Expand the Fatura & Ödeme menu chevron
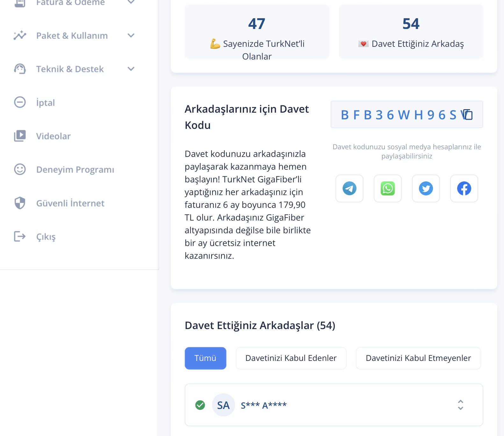The image size is (504, 436). click(131, 2)
